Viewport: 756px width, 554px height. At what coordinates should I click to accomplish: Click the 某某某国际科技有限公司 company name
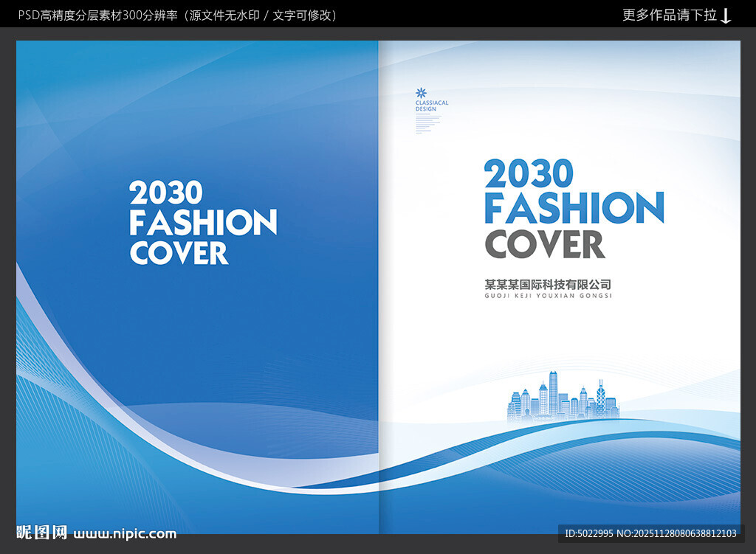548,284
